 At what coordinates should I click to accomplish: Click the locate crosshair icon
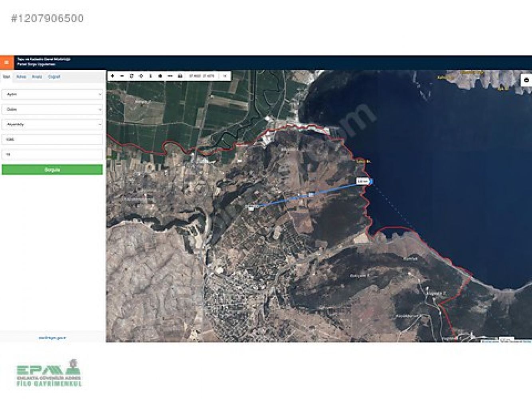tap(141, 76)
